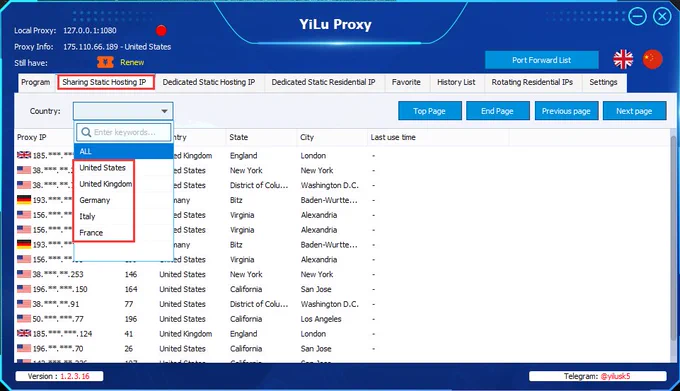Go to Next page
This screenshot has width=680, height=391.
tap(634, 111)
